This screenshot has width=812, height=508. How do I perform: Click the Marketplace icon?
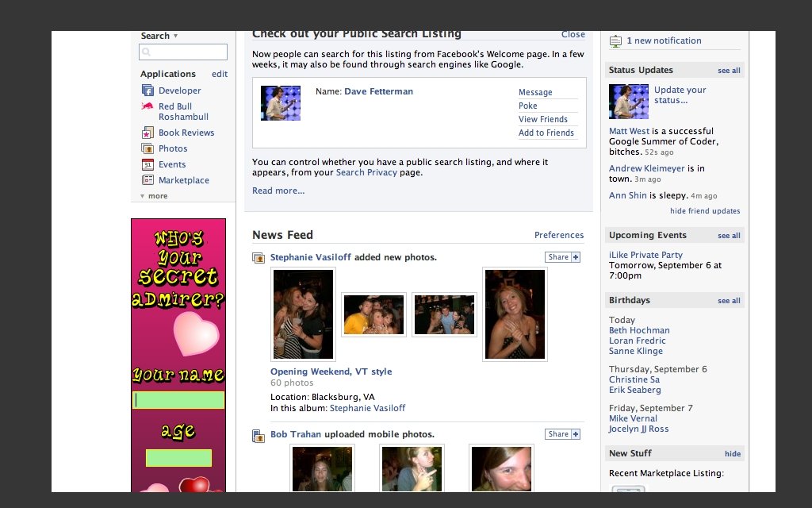[147, 180]
